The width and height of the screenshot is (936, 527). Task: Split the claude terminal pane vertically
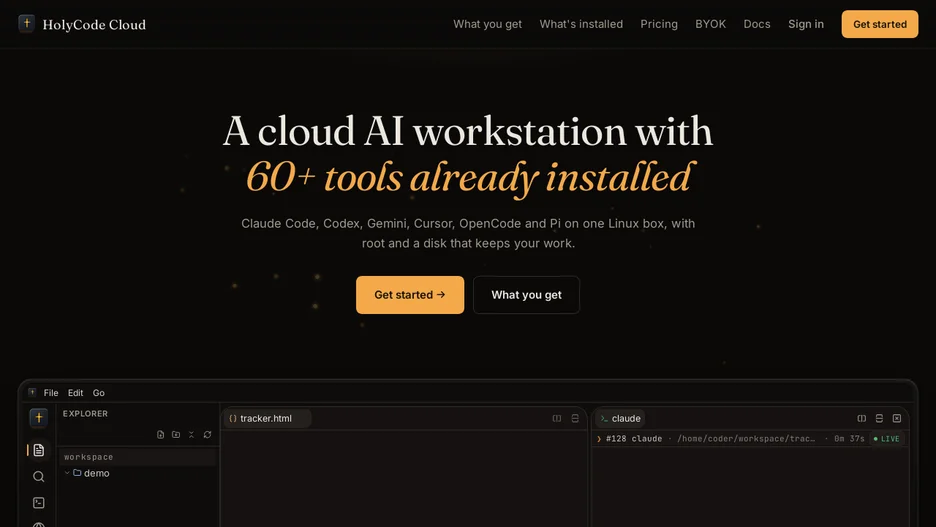pyautogui.click(x=861, y=418)
